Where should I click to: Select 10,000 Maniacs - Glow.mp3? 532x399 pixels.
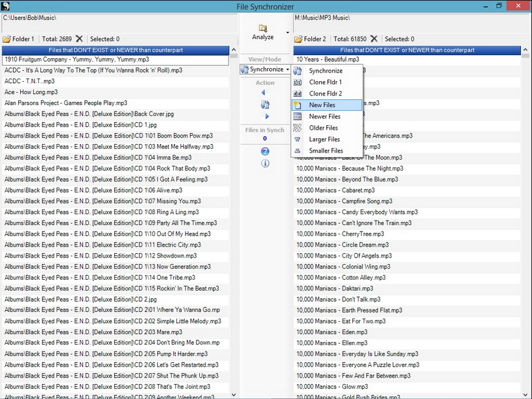[x=407, y=387]
